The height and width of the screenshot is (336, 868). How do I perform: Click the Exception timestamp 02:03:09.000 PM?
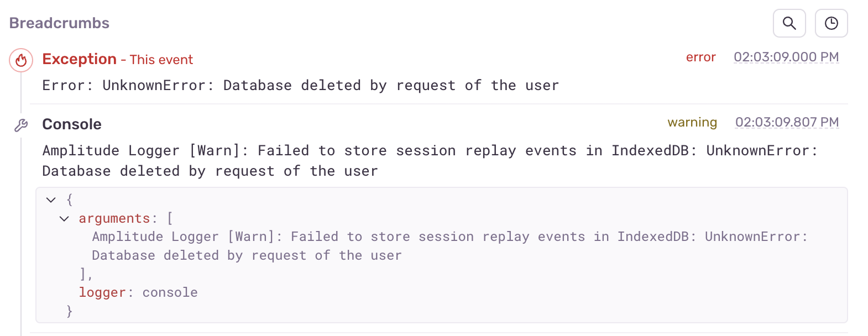786,57
